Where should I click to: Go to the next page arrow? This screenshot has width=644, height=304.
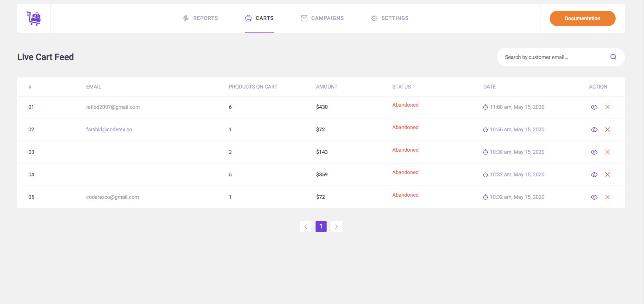(337, 227)
